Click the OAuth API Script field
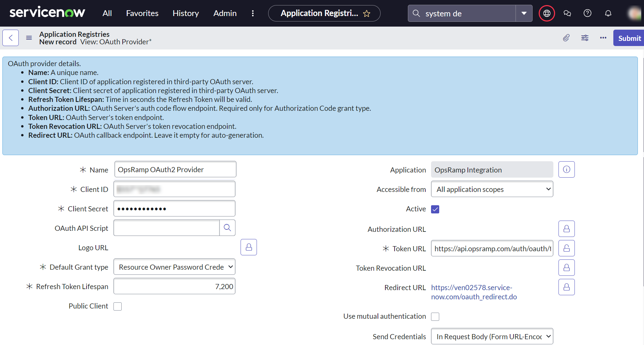Screen dimensions: 644x345 pyautogui.click(x=167, y=228)
